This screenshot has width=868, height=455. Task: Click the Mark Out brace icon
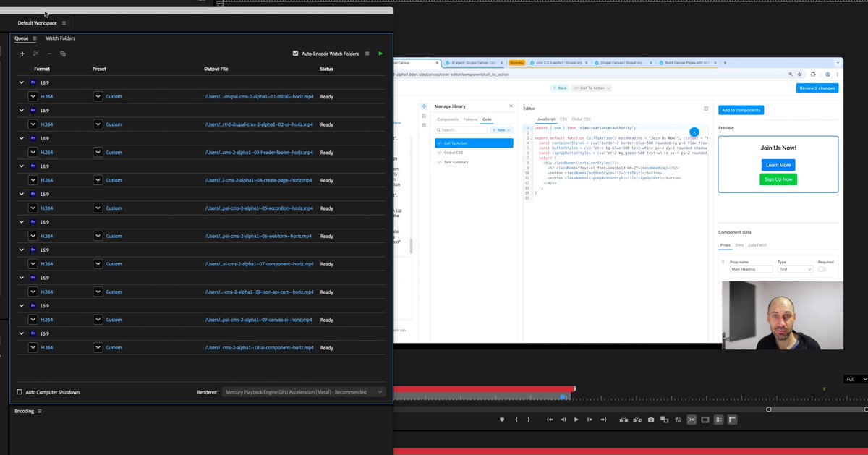pos(528,420)
